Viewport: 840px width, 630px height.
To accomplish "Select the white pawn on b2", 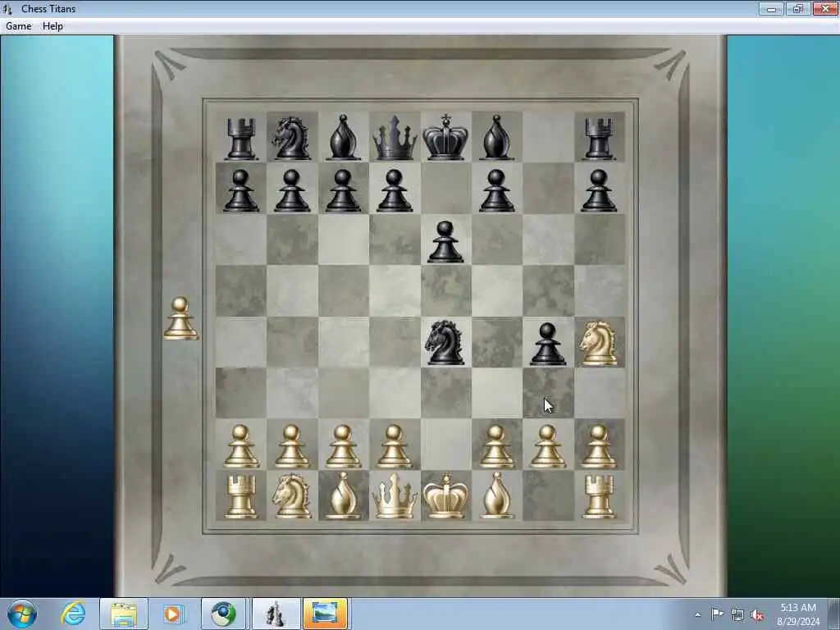I will point(291,446).
